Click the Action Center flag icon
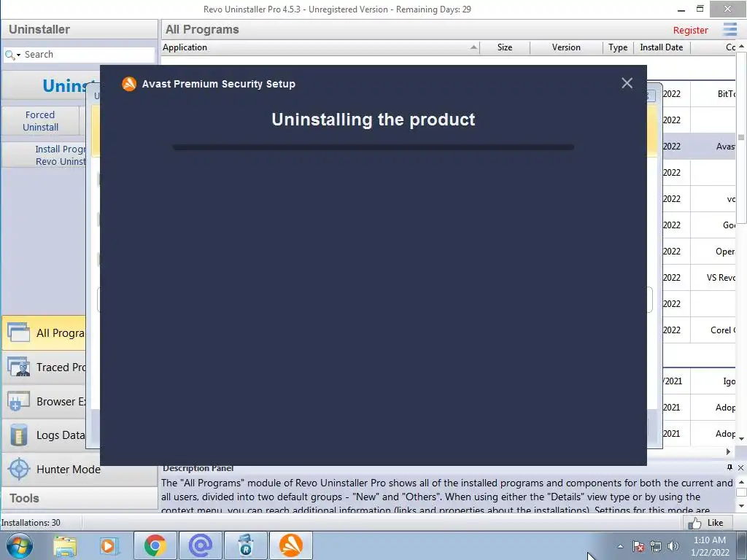747x560 pixels. pos(638,547)
